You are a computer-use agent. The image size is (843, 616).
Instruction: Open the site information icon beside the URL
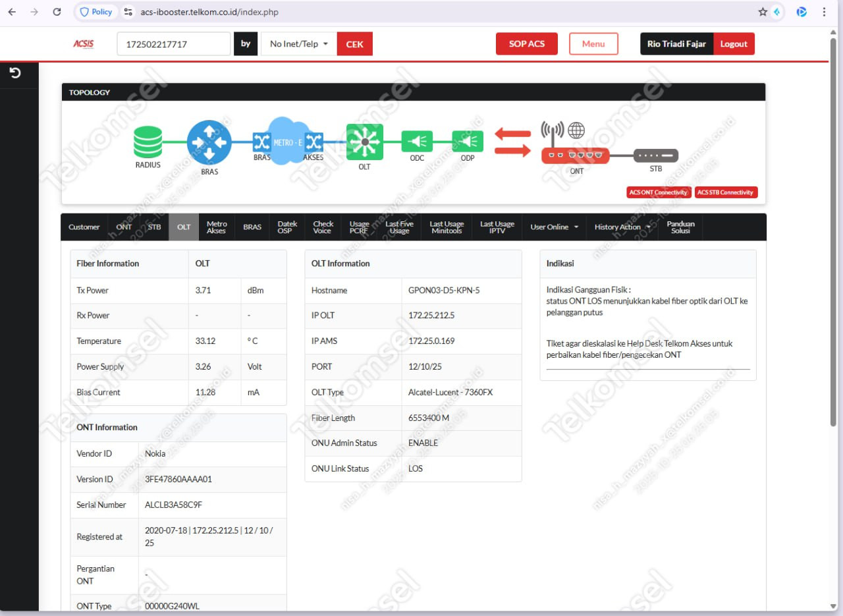tap(128, 12)
